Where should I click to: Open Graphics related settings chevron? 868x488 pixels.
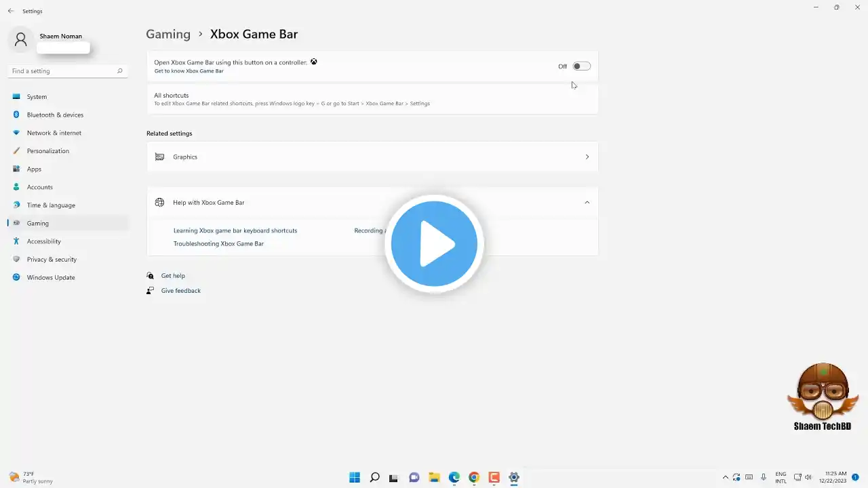[x=587, y=157]
